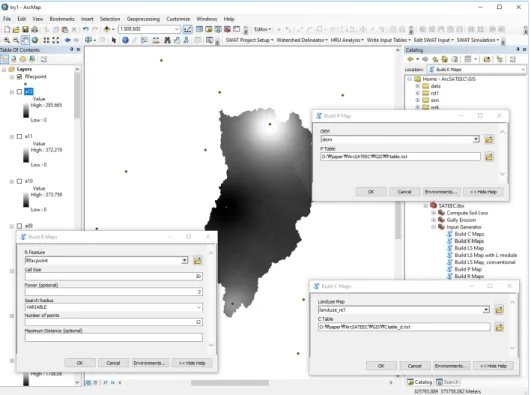Browse for DEM with folder icon
The height and width of the screenshot is (395, 531).
[489, 139]
